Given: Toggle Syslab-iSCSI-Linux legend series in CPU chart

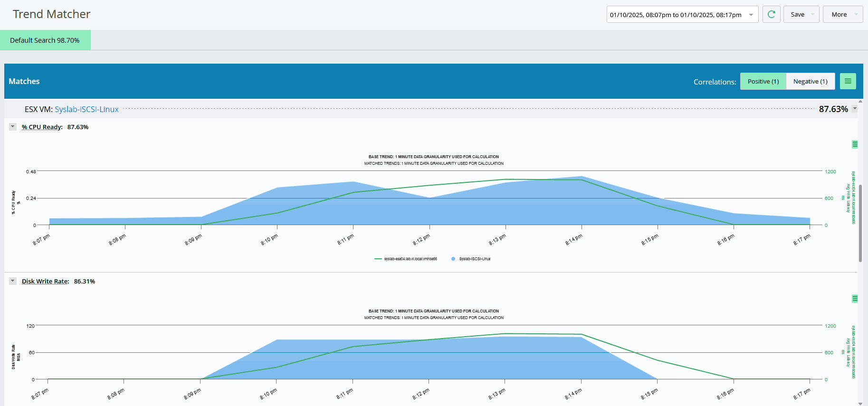Looking at the screenshot, I should tap(471, 259).
